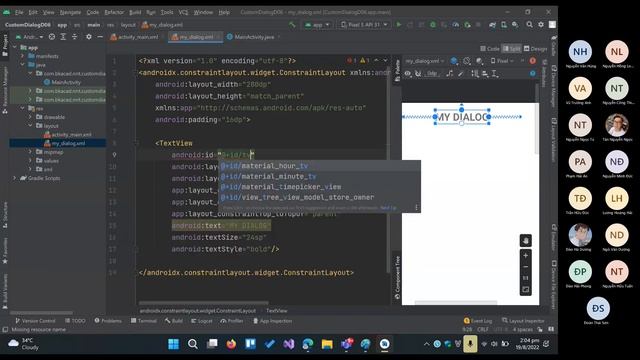Open Firefox from the taskbar
This screenshot has width=640, height=360.
(x=231, y=344)
